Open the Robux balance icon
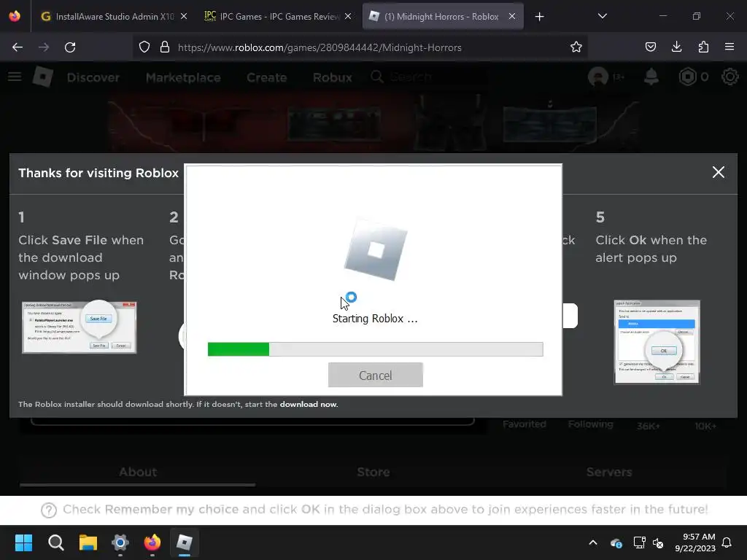747x560 pixels. (x=687, y=77)
